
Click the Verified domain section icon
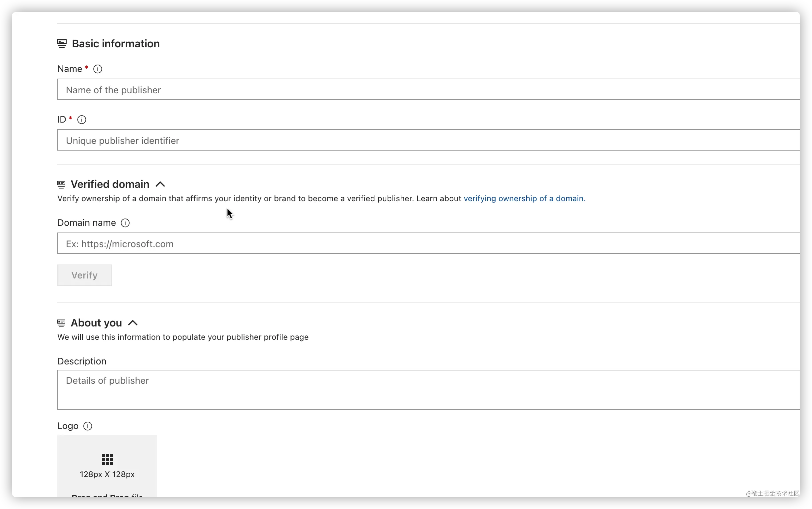pos(61,185)
